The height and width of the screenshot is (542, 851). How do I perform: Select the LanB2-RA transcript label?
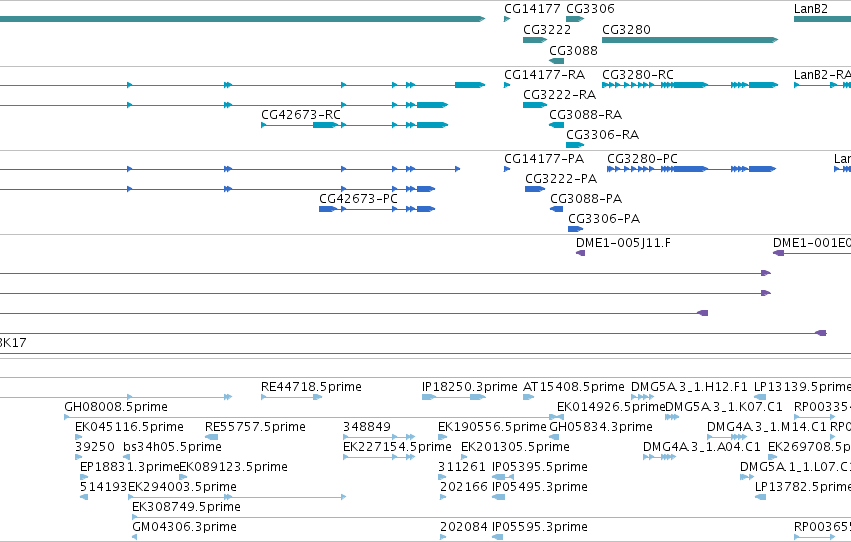(x=822, y=75)
